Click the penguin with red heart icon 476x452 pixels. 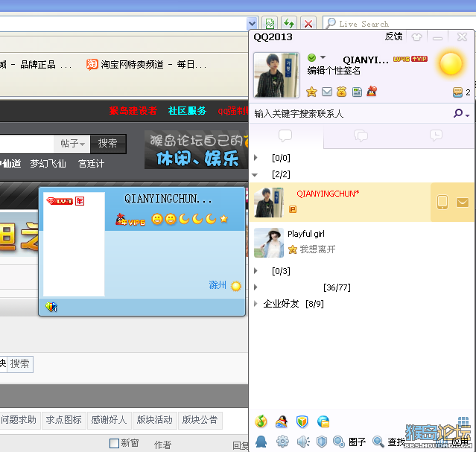point(372,91)
